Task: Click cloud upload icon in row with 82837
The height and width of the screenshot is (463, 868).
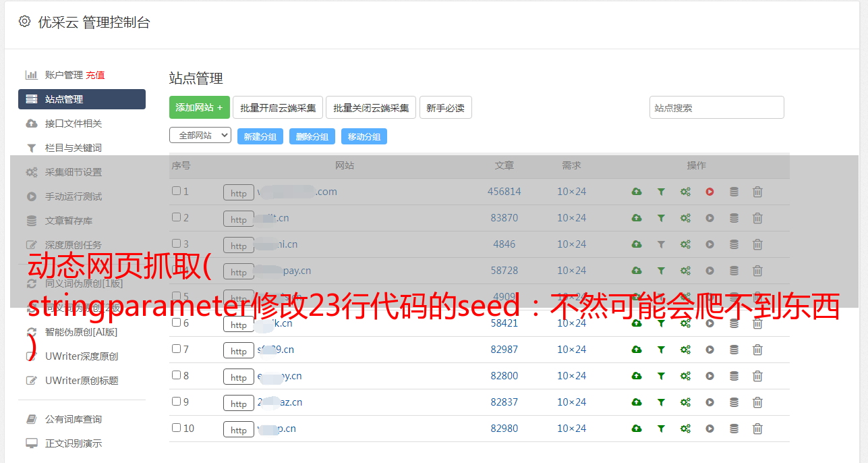Action: (x=637, y=402)
